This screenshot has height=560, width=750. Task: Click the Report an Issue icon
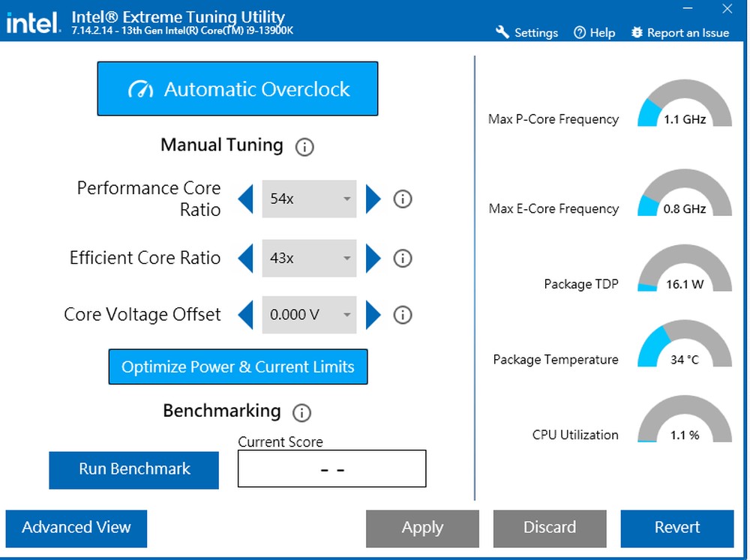coord(637,32)
